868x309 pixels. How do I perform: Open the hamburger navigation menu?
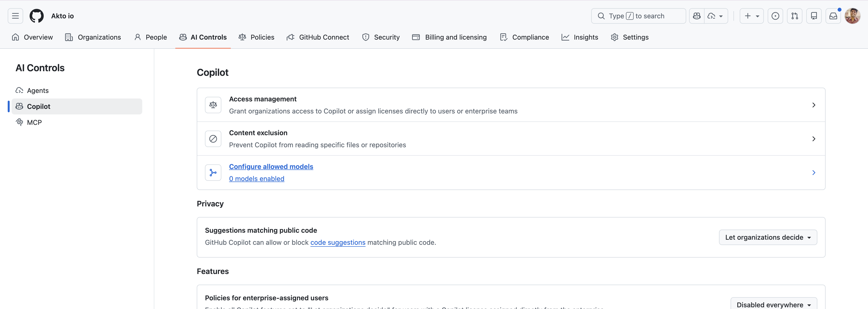[x=15, y=16]
